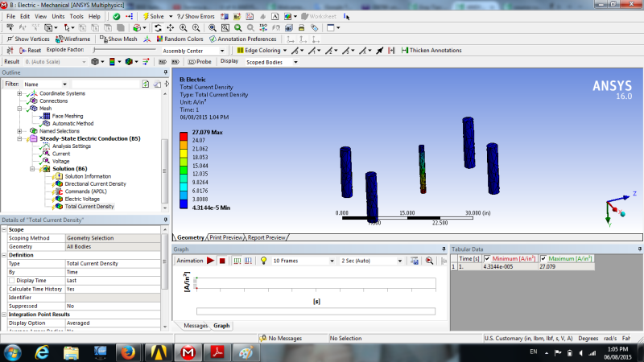
Task: Click the Wireframe view button
Action: pyautogui.click(x=72, y=39)
